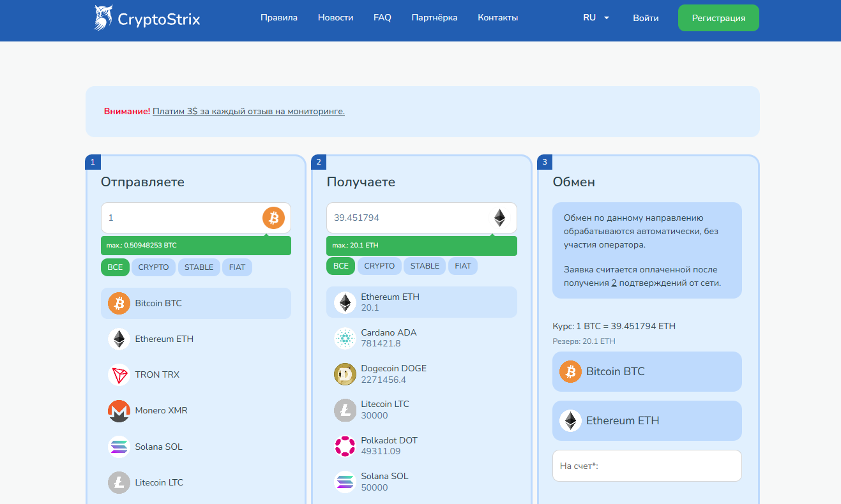Select FIAT filter in send column
This screenshot has width=841, height=504.
pos(237,267)
